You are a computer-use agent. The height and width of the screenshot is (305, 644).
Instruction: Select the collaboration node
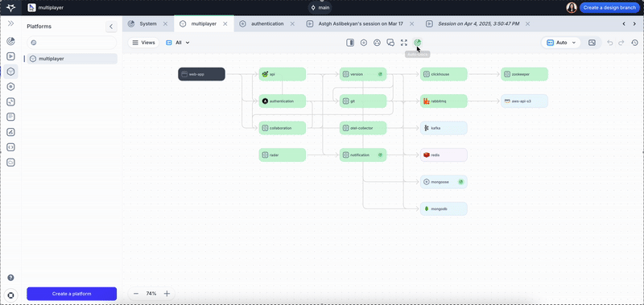click(x=283, y=128)
